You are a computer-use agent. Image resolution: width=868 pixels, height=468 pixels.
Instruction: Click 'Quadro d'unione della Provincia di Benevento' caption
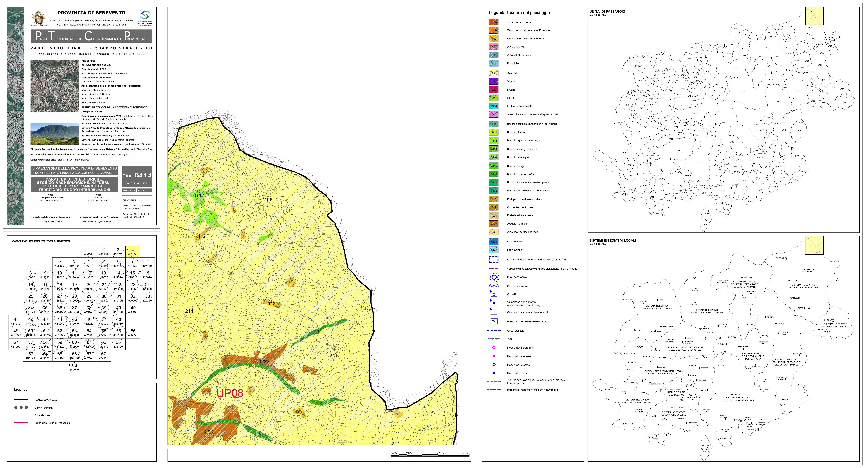click(41, 241)
